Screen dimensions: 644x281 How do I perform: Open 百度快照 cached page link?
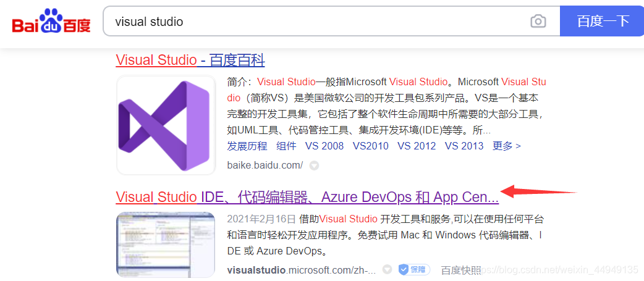pyautogui.click(x=461, y=270)
